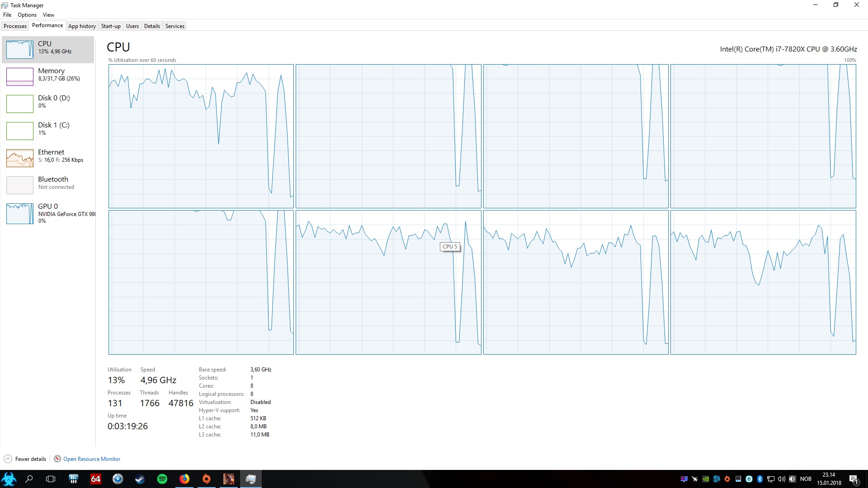868x488 pixels.
Task: Launch AIDA64 from the taskbar
Action: pyautogui.click(x=95, y=479)
